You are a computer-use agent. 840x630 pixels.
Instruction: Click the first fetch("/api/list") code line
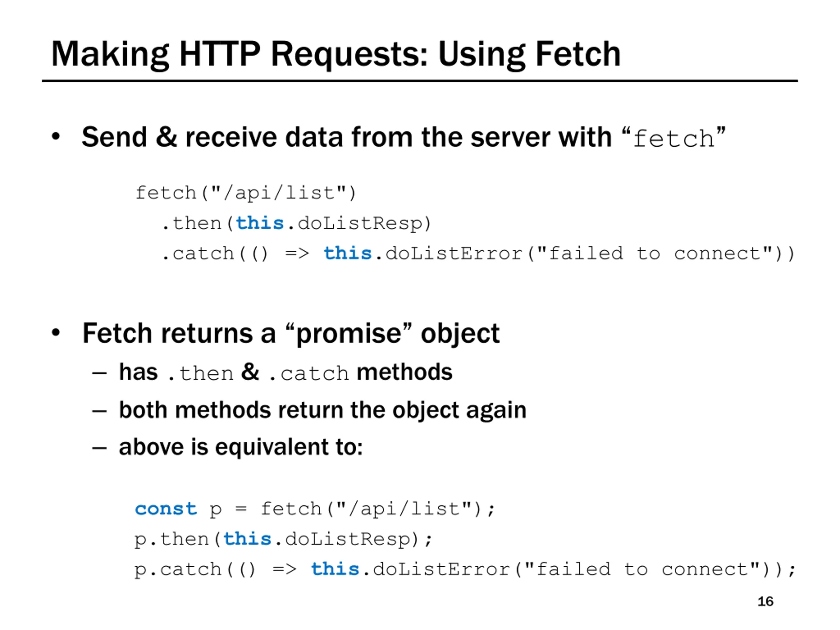[246, 193]
